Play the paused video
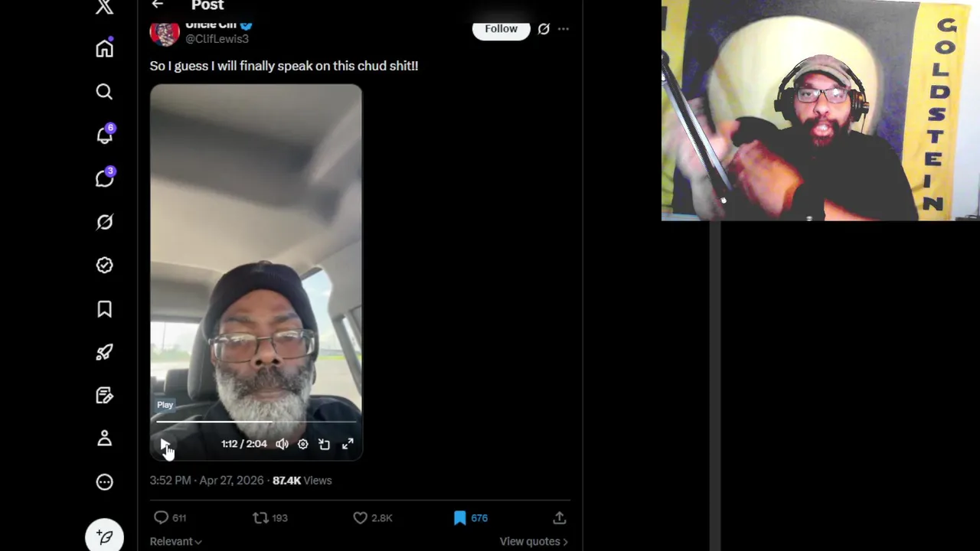This screenshot has width=980, height=551. click(x=165, y=444)
